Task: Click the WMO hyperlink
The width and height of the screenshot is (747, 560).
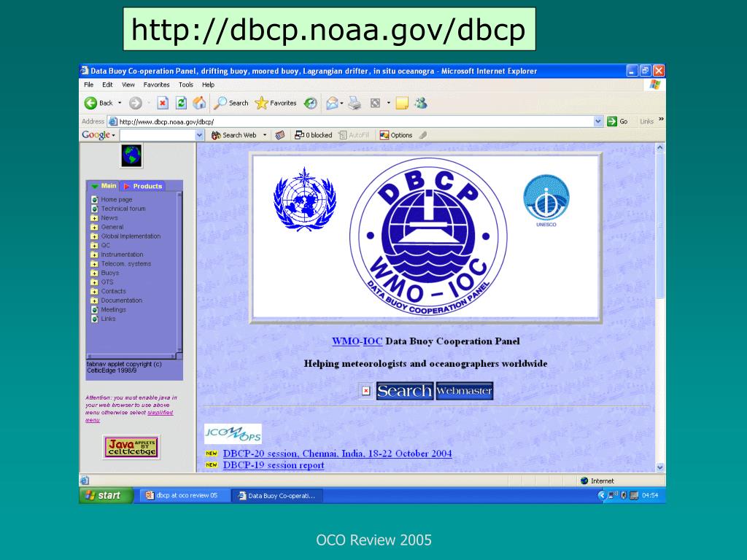Action: point(345,341)
